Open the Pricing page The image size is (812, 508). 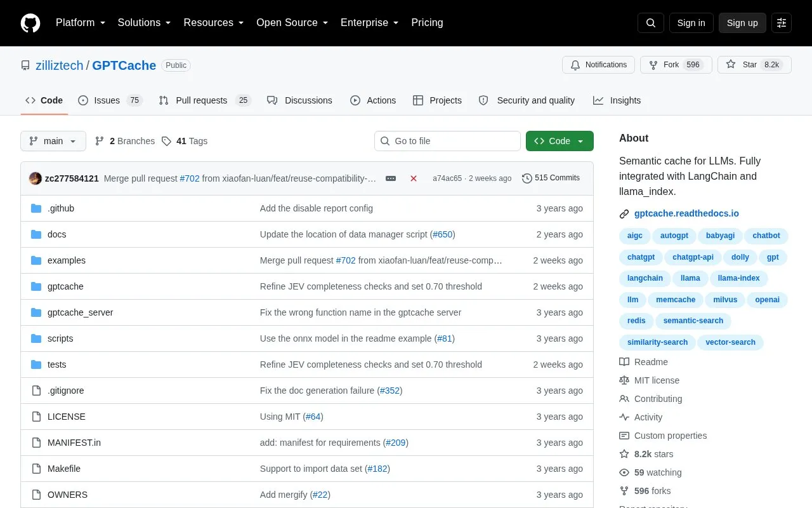tap(427, 23)
